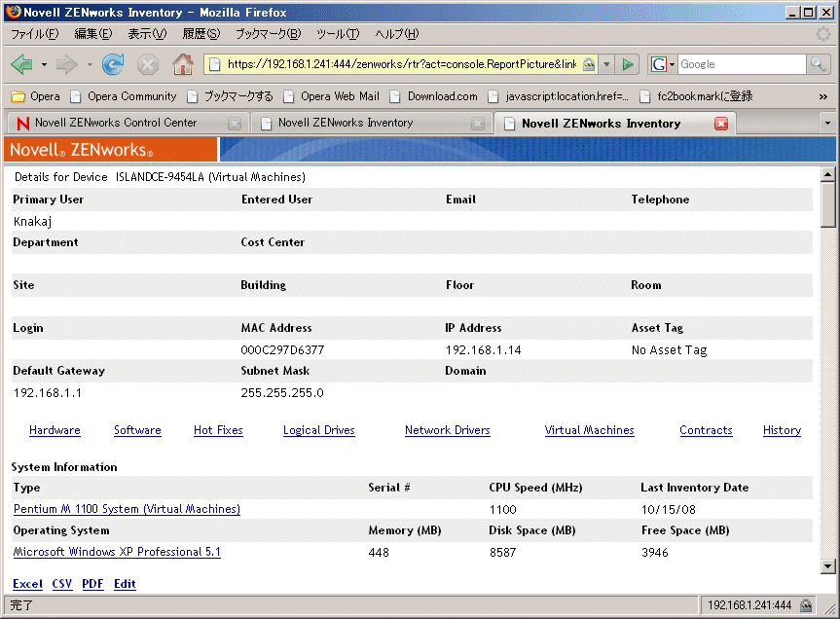
Task: Click the URL address field
Action: coord(401,64)
